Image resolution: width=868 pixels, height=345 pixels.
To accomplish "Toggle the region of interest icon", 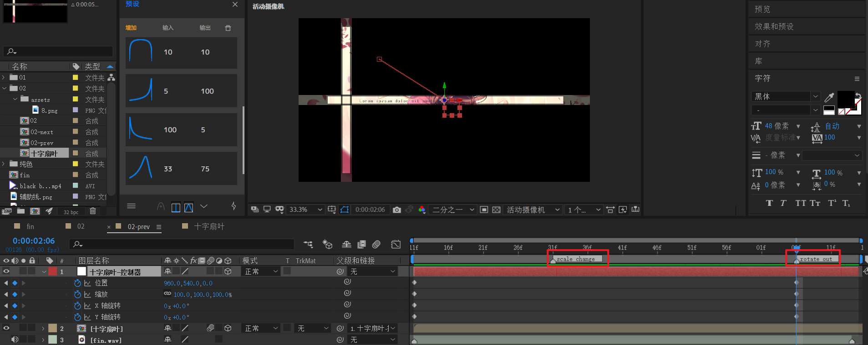I will click(x=484, y=210).
